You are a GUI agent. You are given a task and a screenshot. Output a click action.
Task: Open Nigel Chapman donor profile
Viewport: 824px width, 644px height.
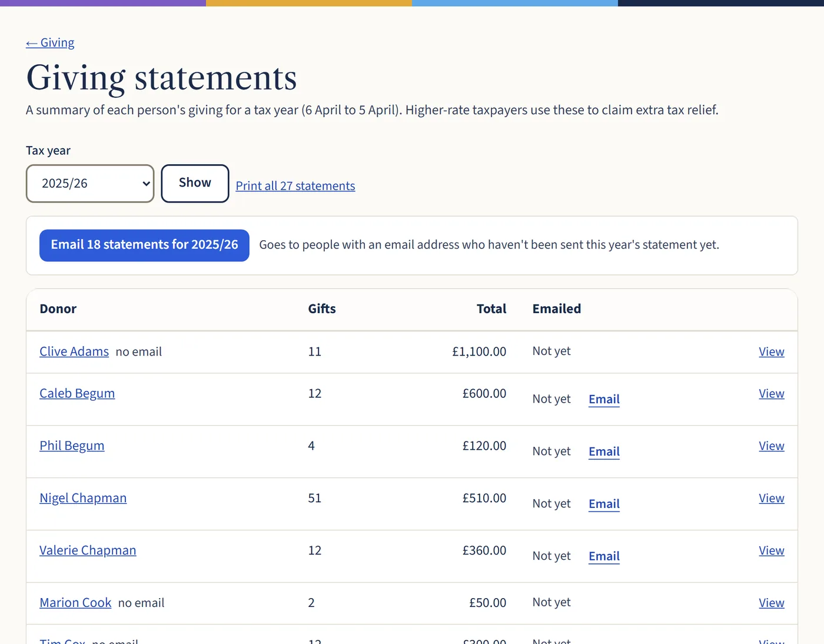tap(83, 498)
